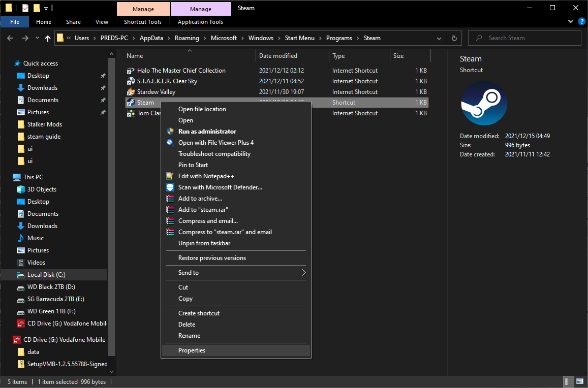Open Properties via Quick Access Toolbar checkmark icon
This screenshot has width=588, height=388.
[25, 8]
